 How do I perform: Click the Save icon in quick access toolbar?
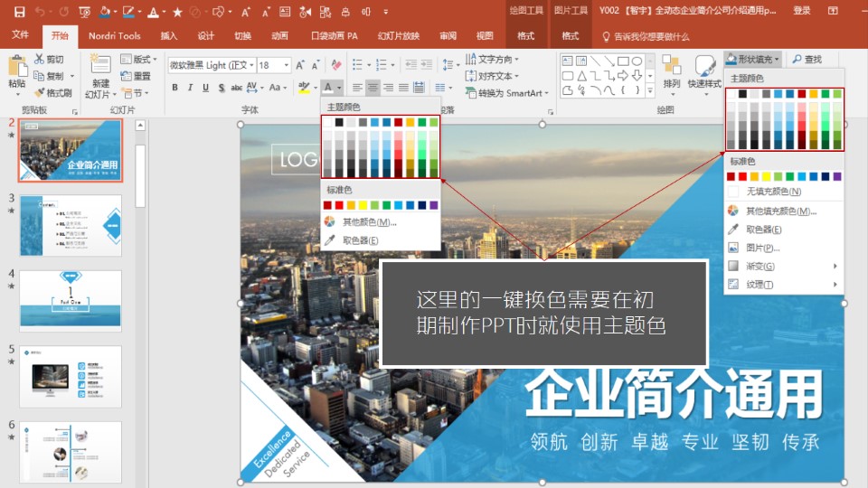pyautogui.click(x=18, y=12)
